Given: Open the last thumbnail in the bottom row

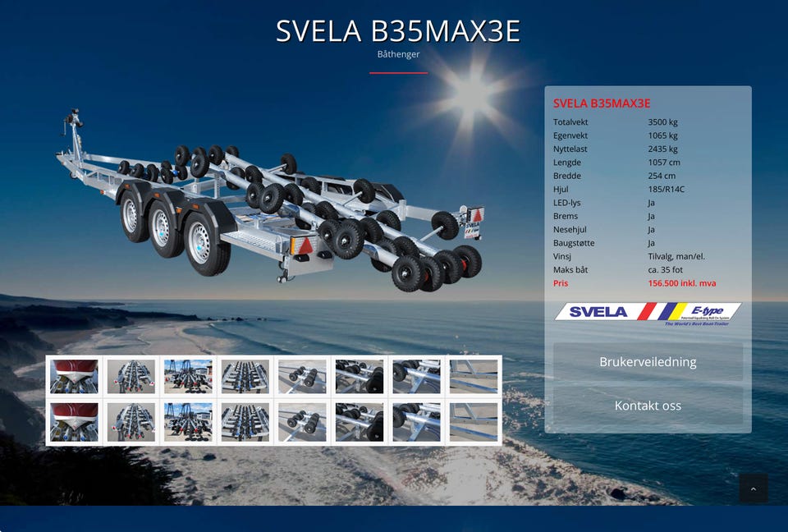Looking at the screenshot, I should pos(474,422).
